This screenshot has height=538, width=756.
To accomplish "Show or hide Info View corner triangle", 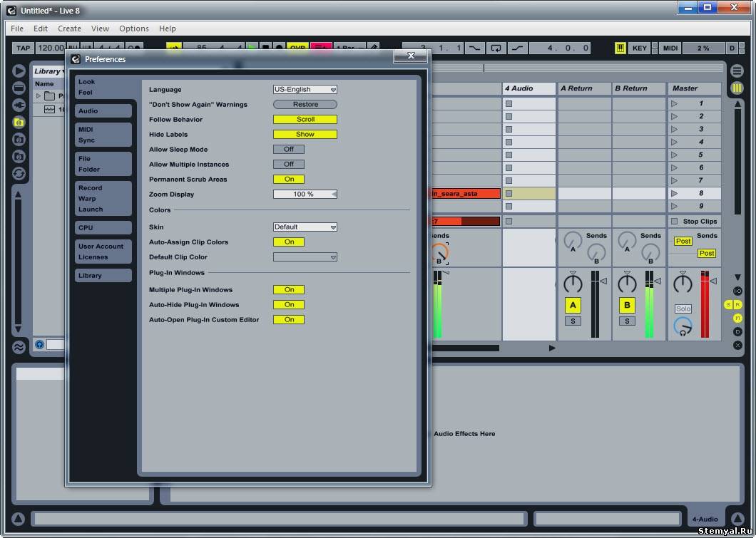I will click(19, 519).
